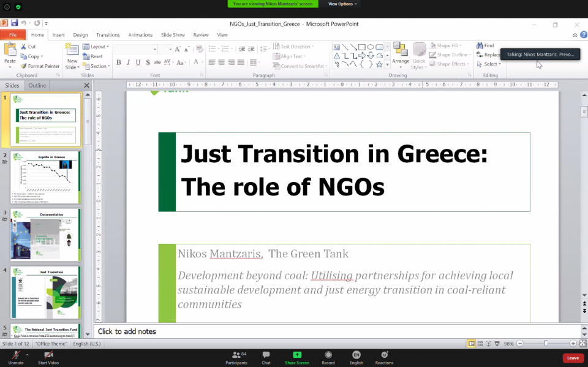The image size is (588, 367).
Task: Toggle Bold text formatting
Action: click(x=119, y=62)
